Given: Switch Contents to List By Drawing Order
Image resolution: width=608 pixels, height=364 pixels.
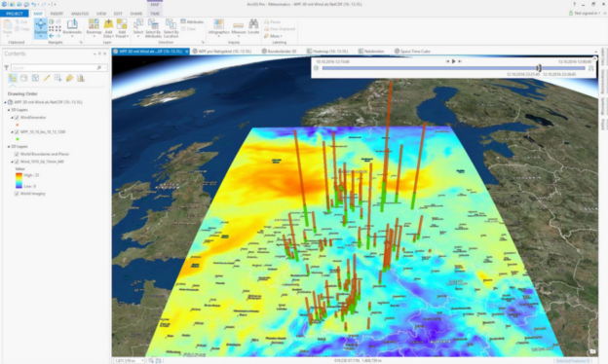Looking at the screenshot, I should point(13,78).
